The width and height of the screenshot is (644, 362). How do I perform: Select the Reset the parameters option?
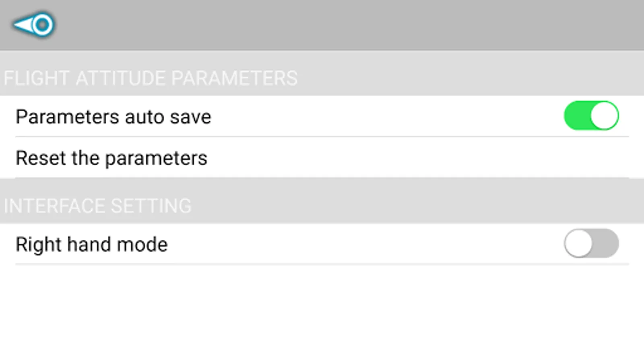(111, 158)
